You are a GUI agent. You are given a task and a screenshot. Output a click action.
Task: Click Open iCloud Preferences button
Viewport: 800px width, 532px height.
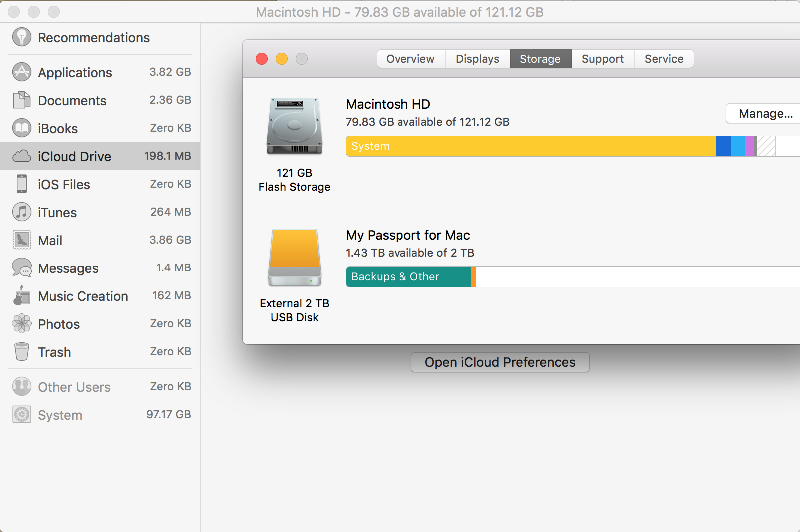[500, 362]
